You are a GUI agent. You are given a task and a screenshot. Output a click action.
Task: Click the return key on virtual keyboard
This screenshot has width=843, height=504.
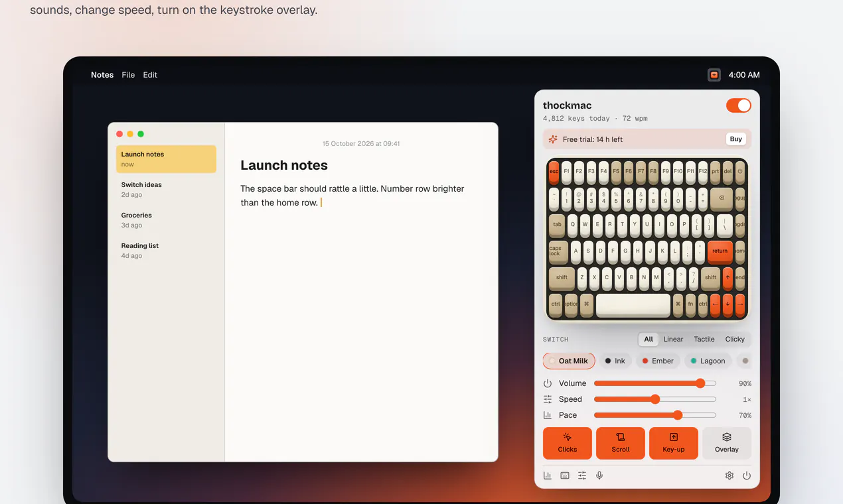(720, 251)
